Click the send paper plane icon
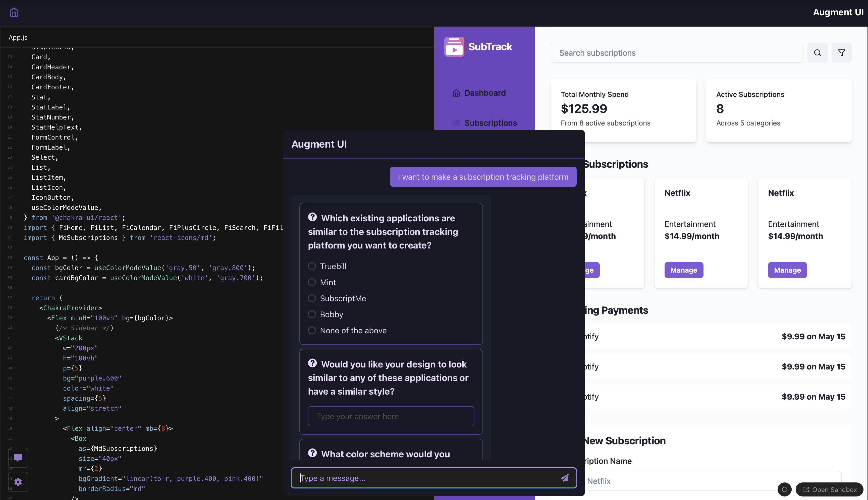The image size is (868, 500). (565, 478)
